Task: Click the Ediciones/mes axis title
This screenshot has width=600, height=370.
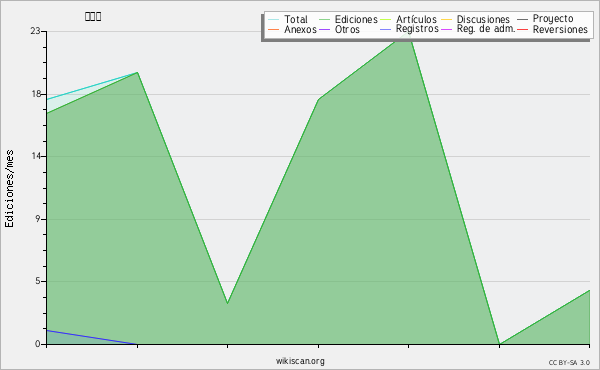Action: point(9,189)
